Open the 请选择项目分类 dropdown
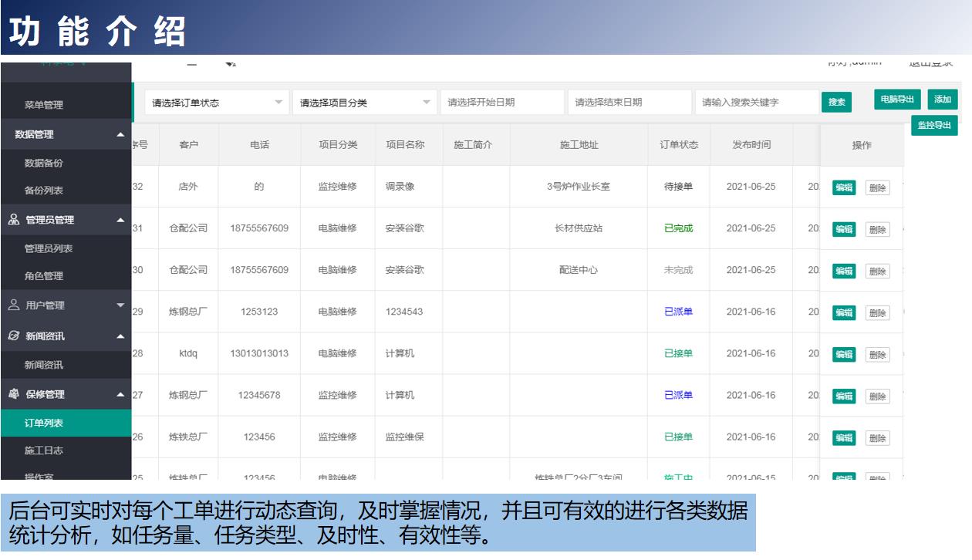This screenshot has width=972, height=560. 363,103
